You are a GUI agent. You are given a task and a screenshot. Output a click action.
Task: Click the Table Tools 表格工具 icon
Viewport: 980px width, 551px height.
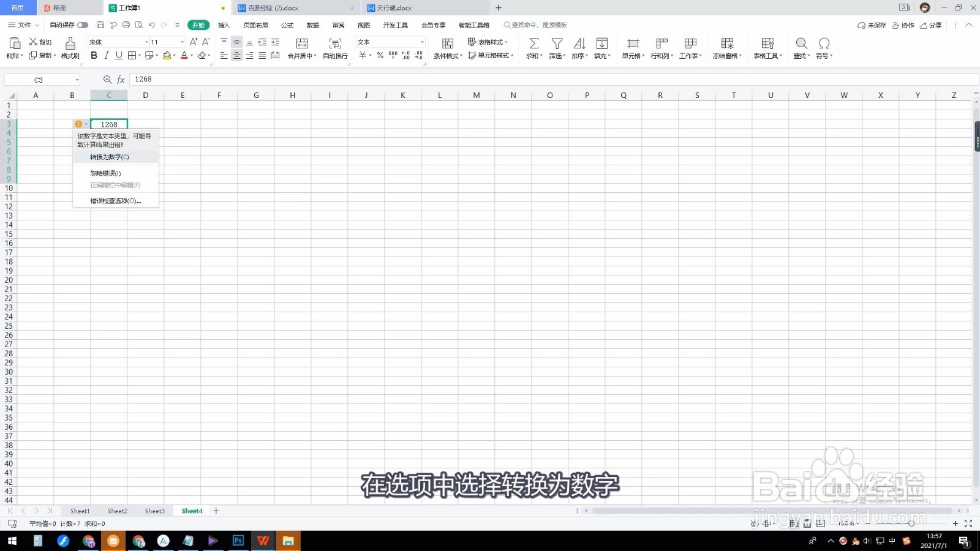767,43
